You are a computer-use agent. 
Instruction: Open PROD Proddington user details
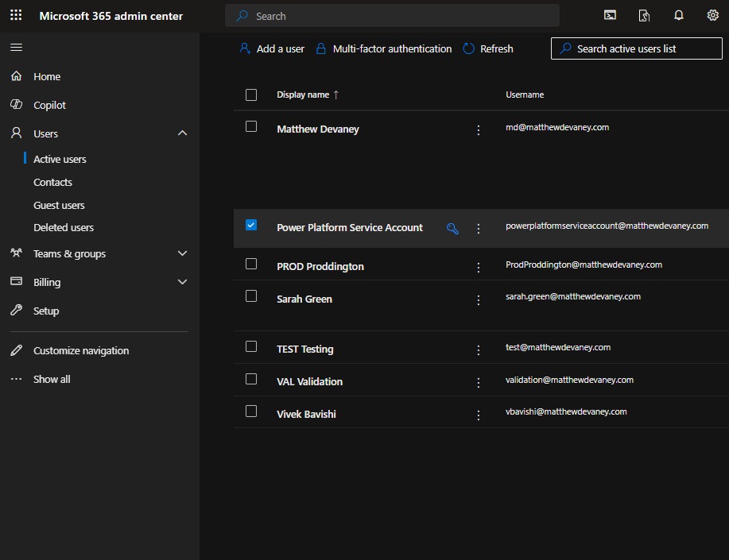[x=320, y=266]
